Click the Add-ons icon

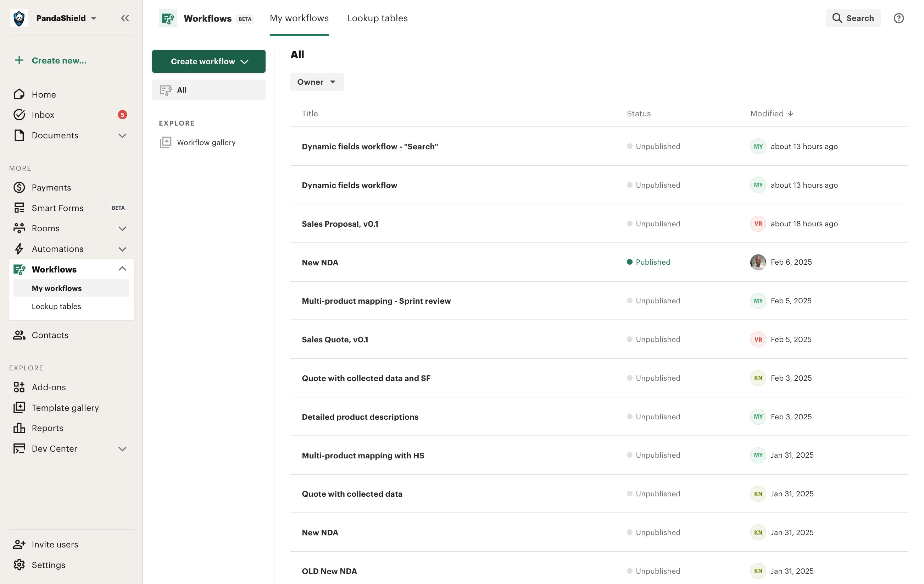[19, 387]
